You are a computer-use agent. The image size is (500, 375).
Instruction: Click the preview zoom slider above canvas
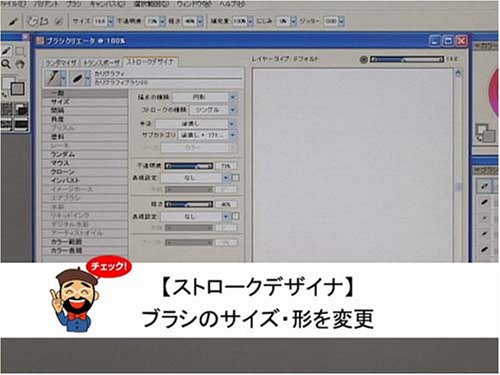pos(407,60)
